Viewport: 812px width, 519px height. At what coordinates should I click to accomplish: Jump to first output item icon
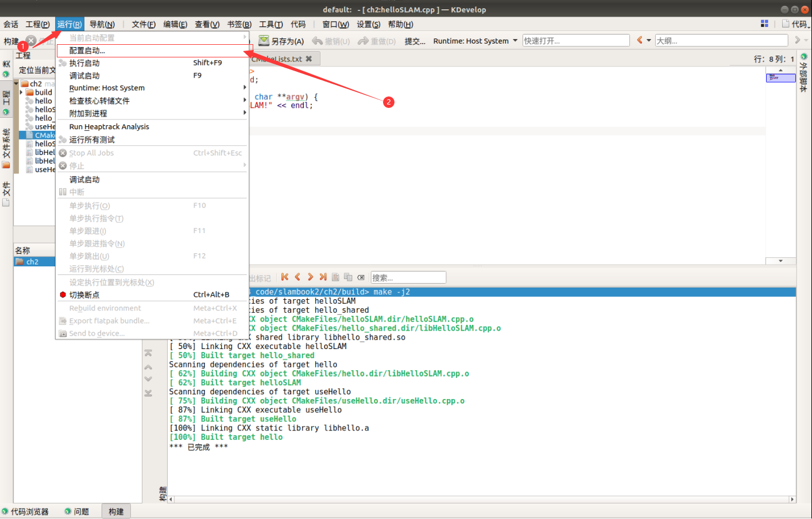[285, 277]
